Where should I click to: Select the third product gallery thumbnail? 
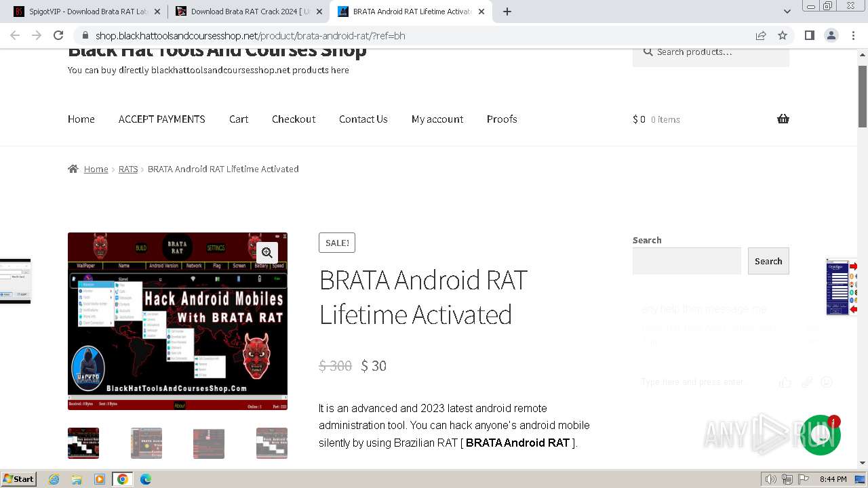(209, 443)
